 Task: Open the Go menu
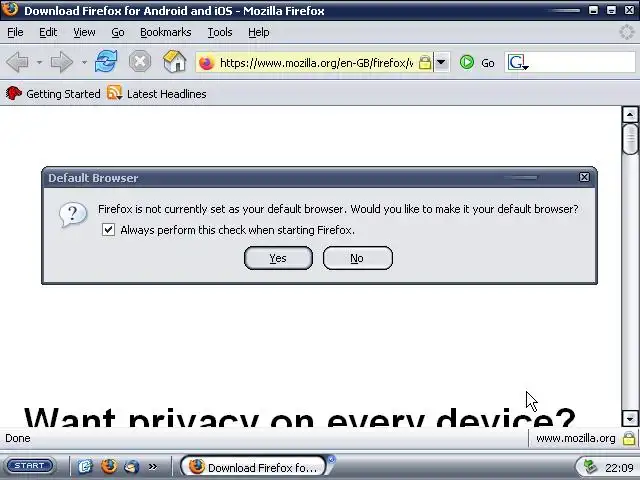pos(118,32)
